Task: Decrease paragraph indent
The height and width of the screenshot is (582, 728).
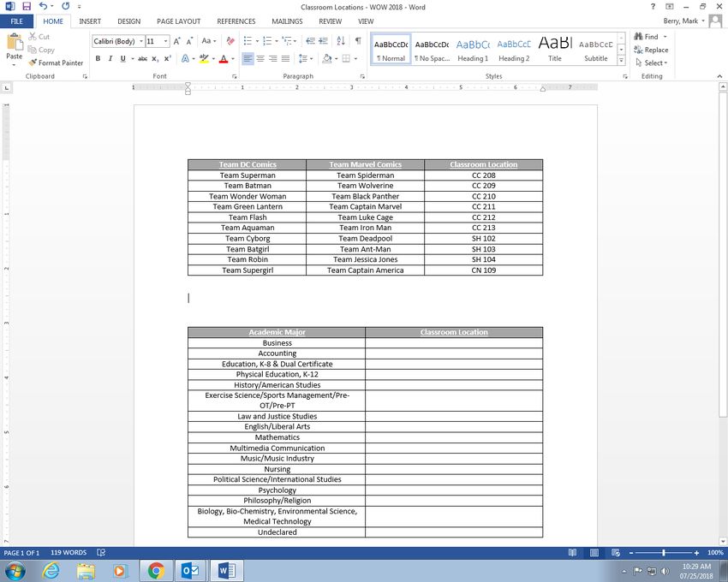Action: click(x=311, y=41)
